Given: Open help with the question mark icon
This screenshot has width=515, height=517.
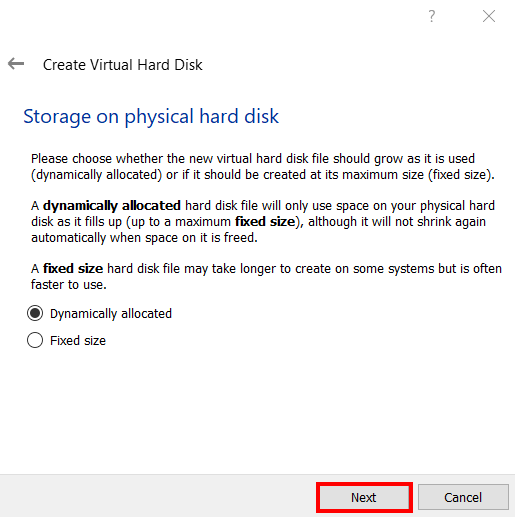Looking at the screenshot, I should point(432,16).
